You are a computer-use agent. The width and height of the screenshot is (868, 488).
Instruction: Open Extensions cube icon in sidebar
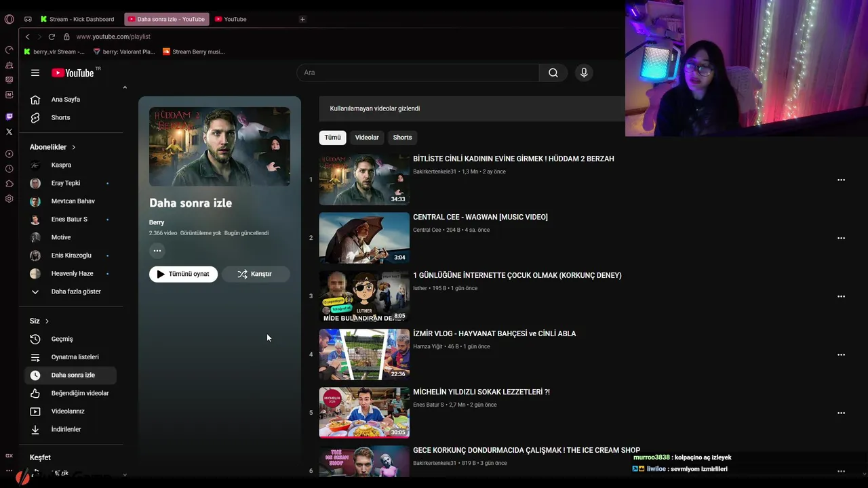9,184
